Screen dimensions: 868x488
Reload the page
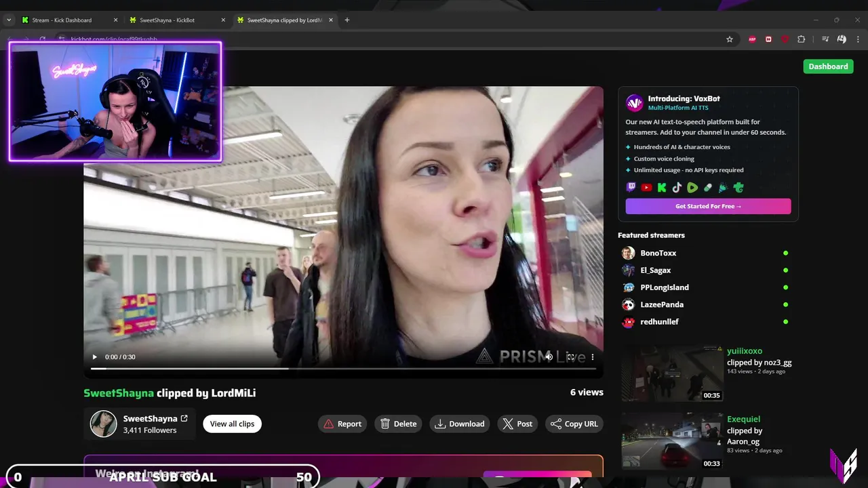(x=43, y=39)
